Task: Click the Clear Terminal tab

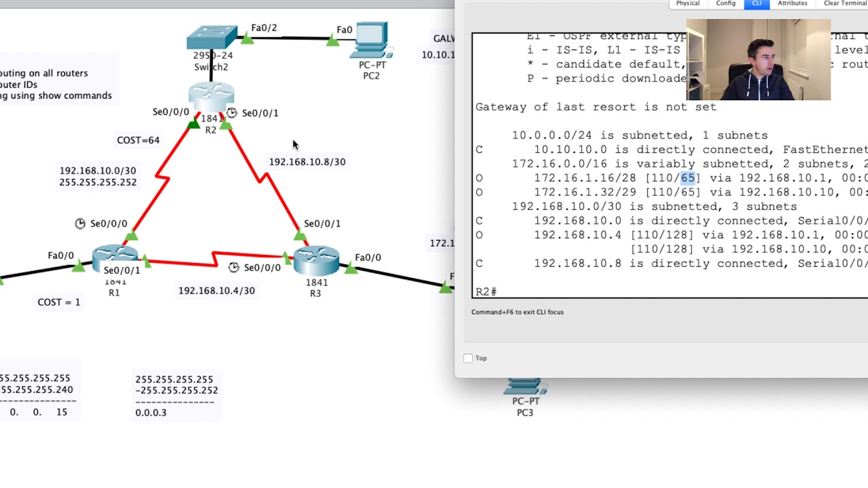Action: pos(845,3)
